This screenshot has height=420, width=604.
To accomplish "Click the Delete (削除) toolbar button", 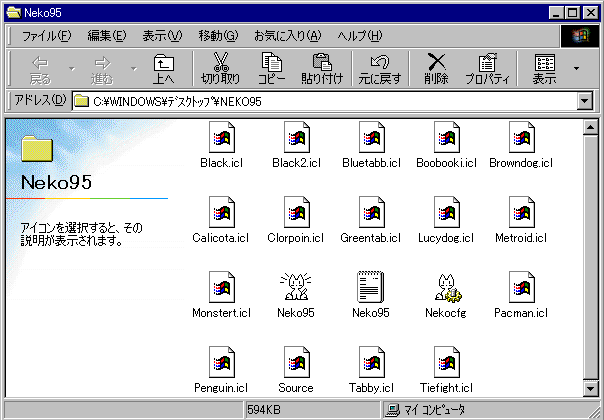I will point(436,69).
